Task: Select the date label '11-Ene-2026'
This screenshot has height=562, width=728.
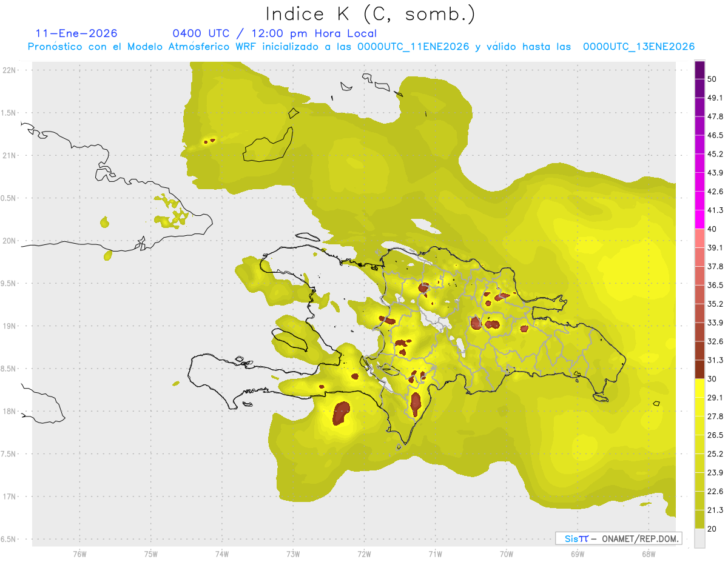Action: pos(76,33)
